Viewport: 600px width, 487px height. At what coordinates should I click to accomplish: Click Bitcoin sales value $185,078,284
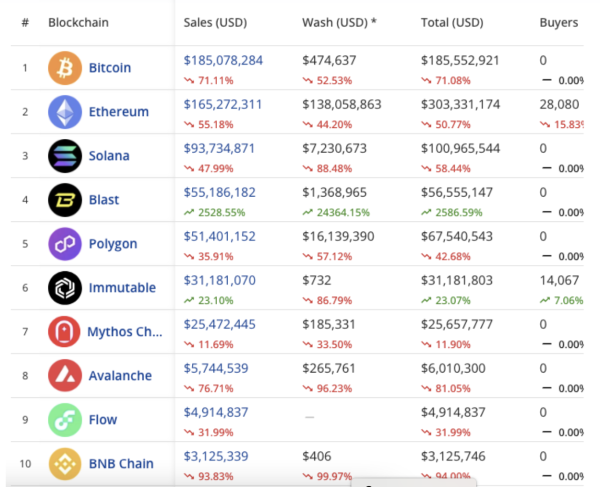click(x=223, y=60)
